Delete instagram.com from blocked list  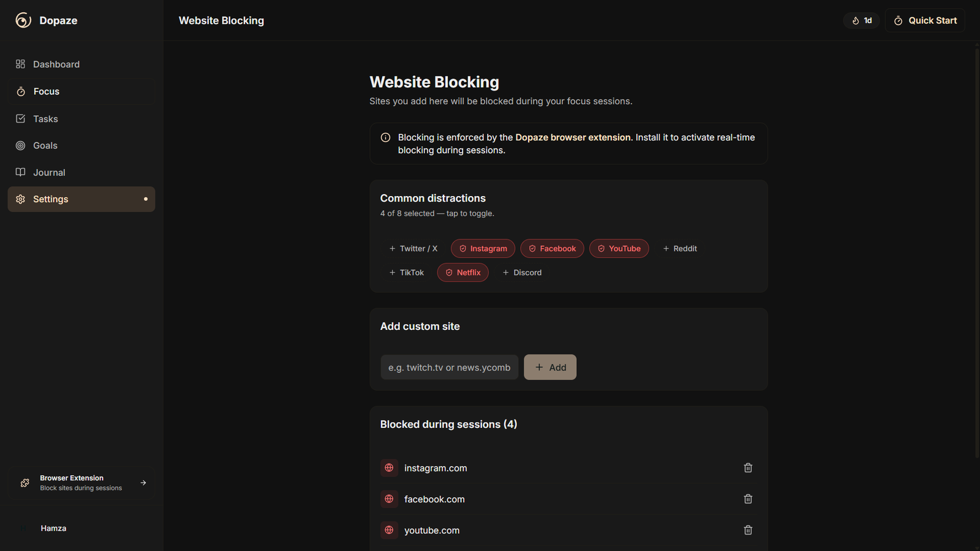[748, 468]
